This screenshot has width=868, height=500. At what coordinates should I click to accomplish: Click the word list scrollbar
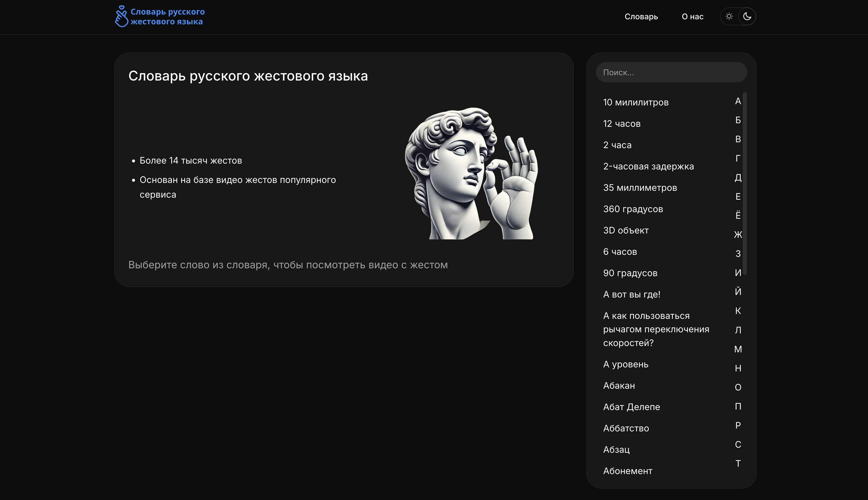(x=745, y=183)
